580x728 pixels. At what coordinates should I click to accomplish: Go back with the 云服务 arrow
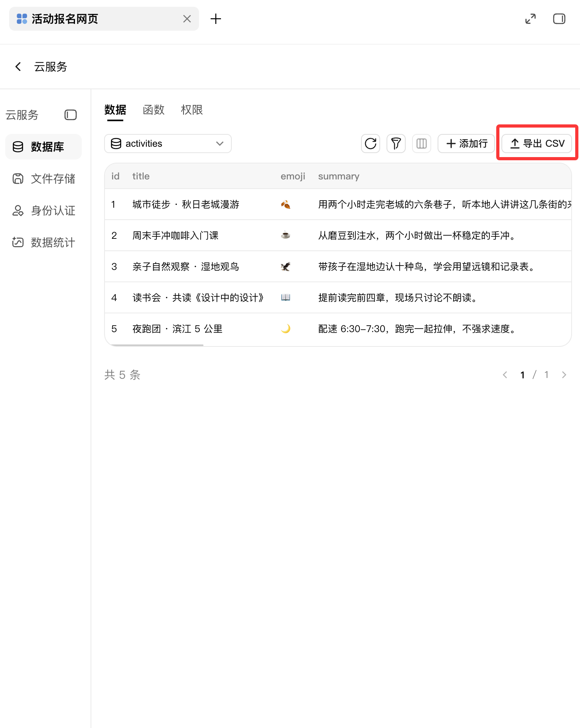point(18,67)
